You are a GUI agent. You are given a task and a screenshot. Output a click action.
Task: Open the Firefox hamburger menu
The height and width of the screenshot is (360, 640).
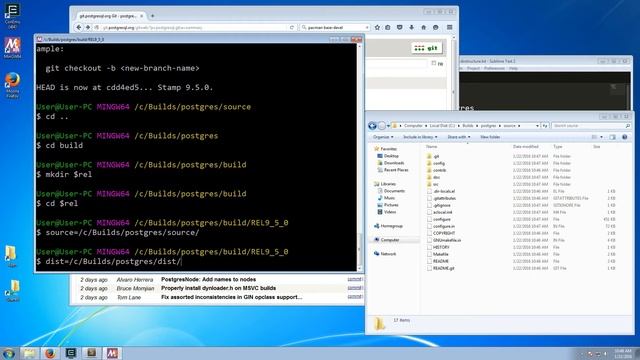pyautogui.click(x=449, y=27)
